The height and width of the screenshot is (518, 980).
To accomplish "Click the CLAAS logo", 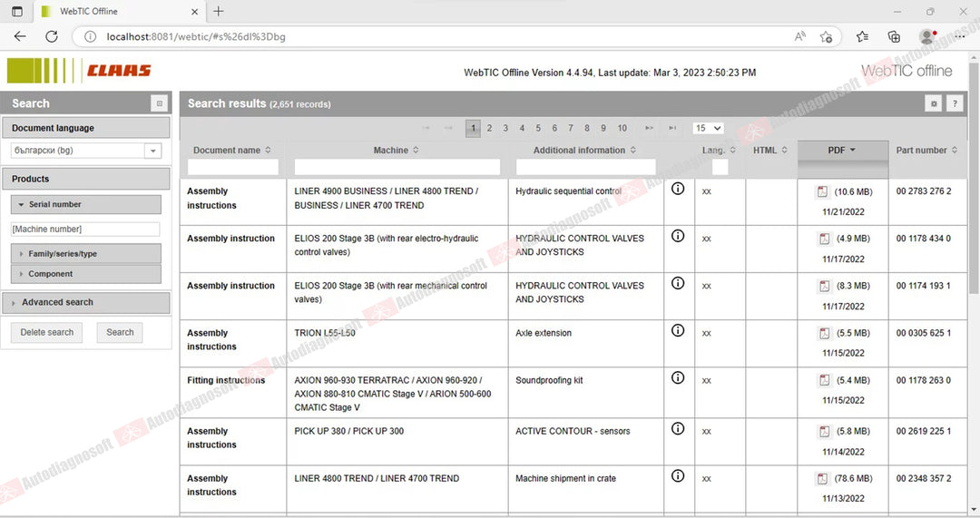I will tap(79, 71).
